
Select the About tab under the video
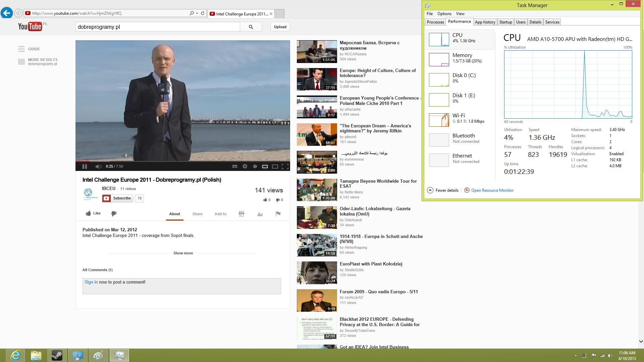coord(174,214)
